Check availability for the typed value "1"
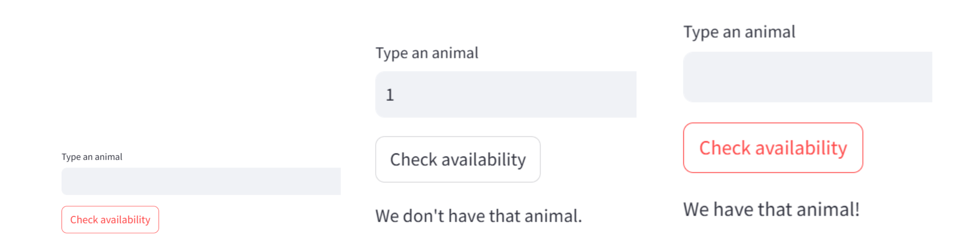This screenshot has width=980, height=249. (458, 160)
